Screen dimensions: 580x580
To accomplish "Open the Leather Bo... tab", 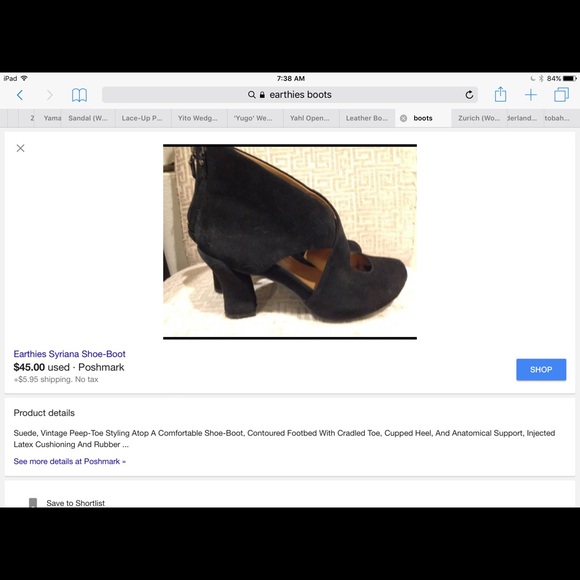I will [367, 118].
